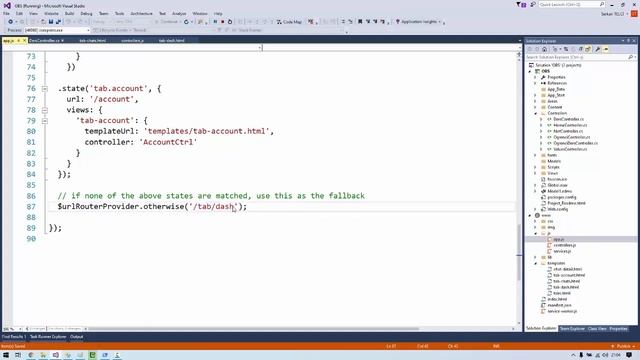Select tab-account.html in templates folder
Screen dimensions: 640x360
569,275
